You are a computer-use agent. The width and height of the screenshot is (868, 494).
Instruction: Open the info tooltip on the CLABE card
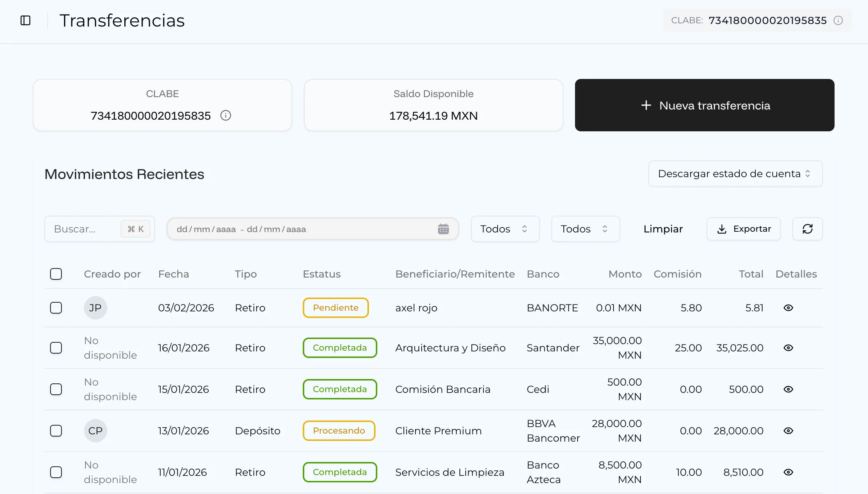(225, 116)
